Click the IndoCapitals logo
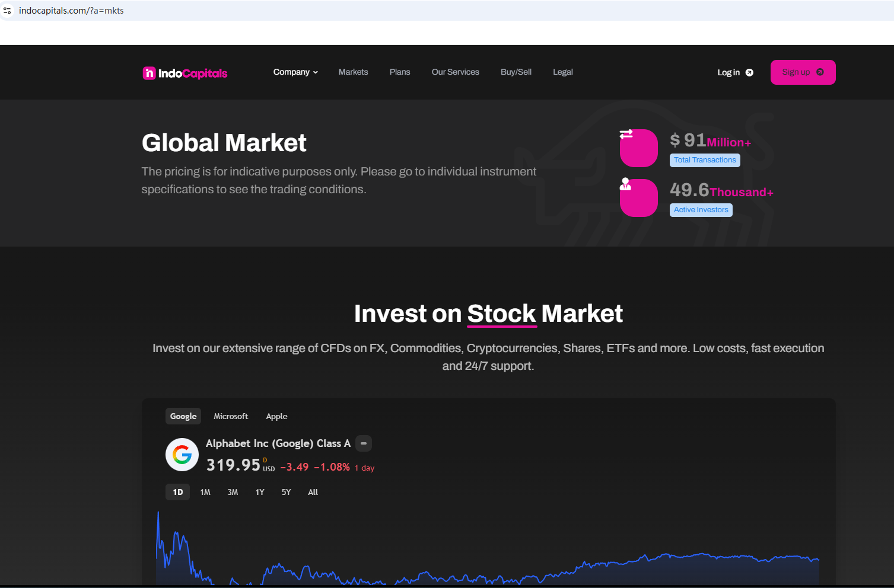 click(185, 73)
